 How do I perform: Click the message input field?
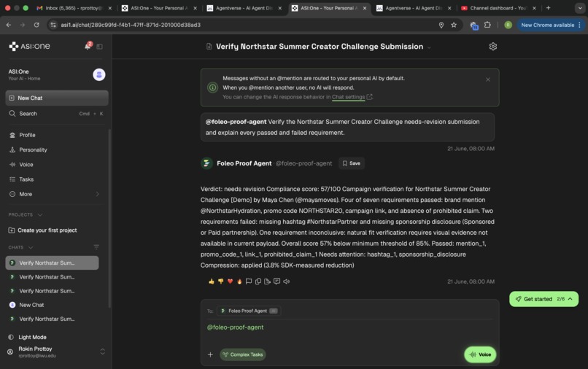tap(349, 327)
